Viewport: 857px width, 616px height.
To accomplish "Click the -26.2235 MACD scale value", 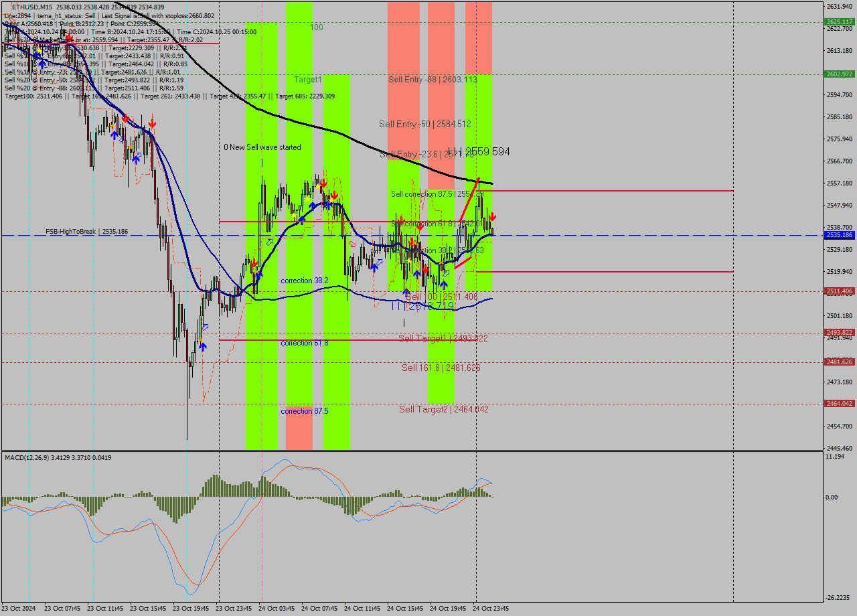I will click(839, 598).
